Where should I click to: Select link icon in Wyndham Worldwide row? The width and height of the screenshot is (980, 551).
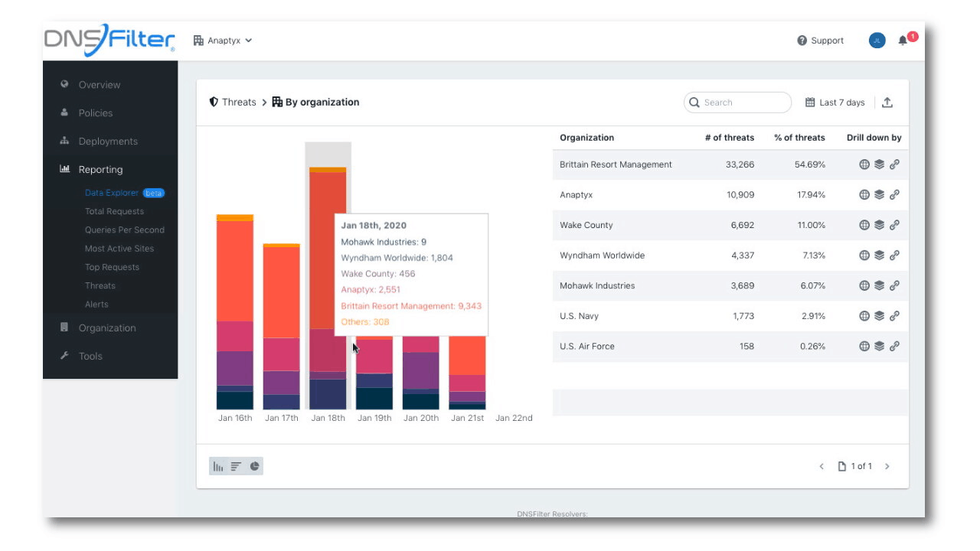pyautogui.click(x=894, y=255)
